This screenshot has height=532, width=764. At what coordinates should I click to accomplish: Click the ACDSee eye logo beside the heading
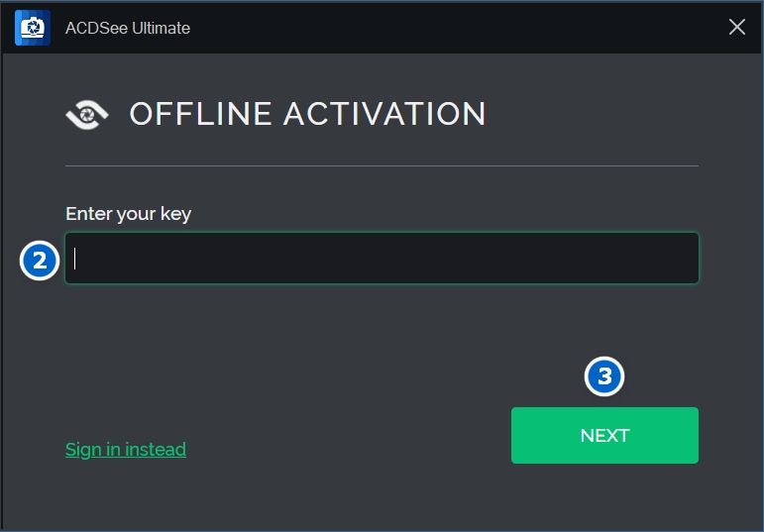point(87,114)
